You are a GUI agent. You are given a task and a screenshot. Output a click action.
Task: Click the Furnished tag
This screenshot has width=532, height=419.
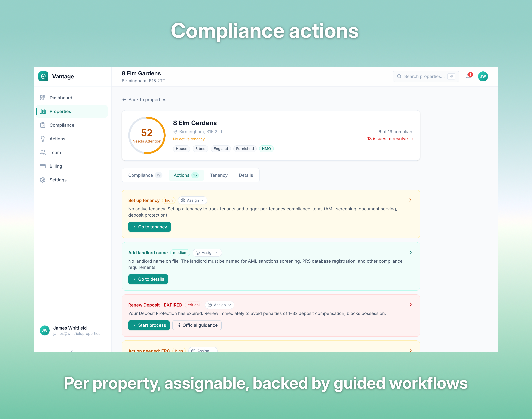tap(245, 149)
